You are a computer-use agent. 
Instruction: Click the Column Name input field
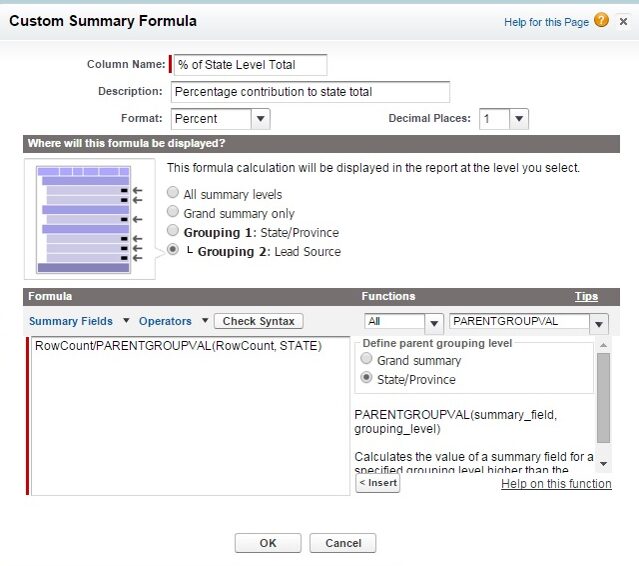tap(250, 65)
